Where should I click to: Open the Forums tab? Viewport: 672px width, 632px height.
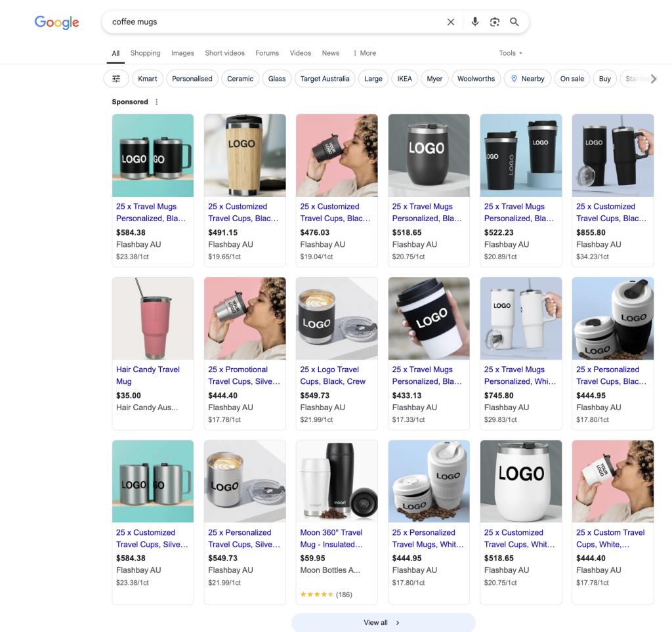pyautogui.click(x=267, y=53)
